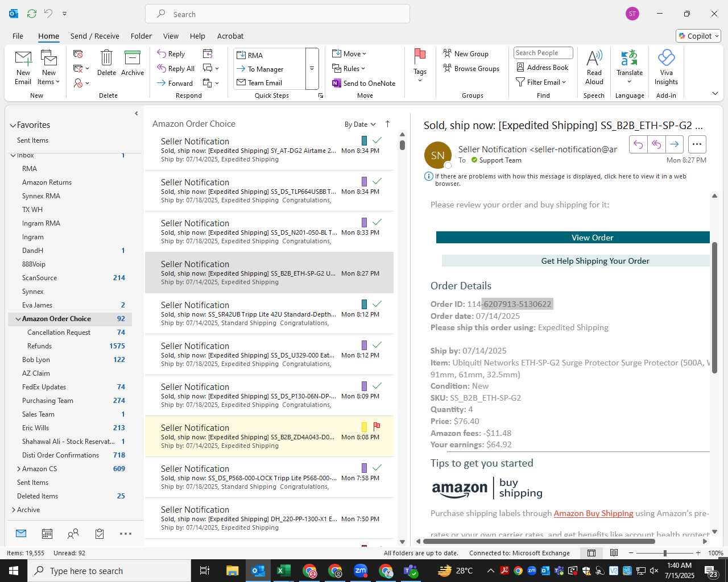Click the Archive box icon
Screen dimensions: 728x582
(x=133, y=58)
